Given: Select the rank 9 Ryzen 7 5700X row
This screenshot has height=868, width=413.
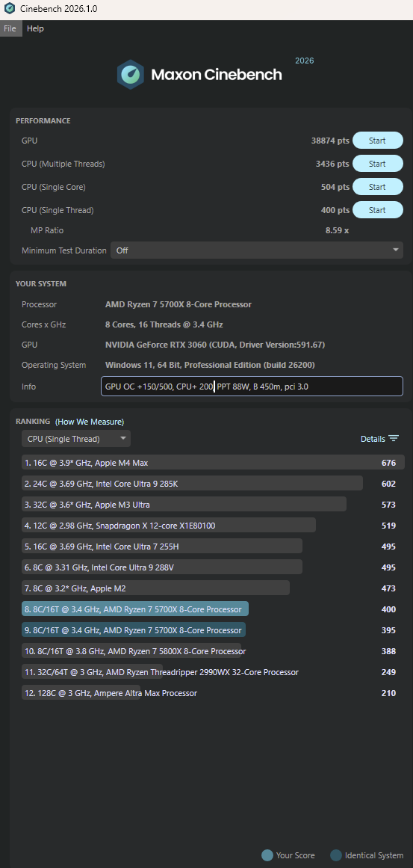Looking at the screenshot, I should click(213, 630).
